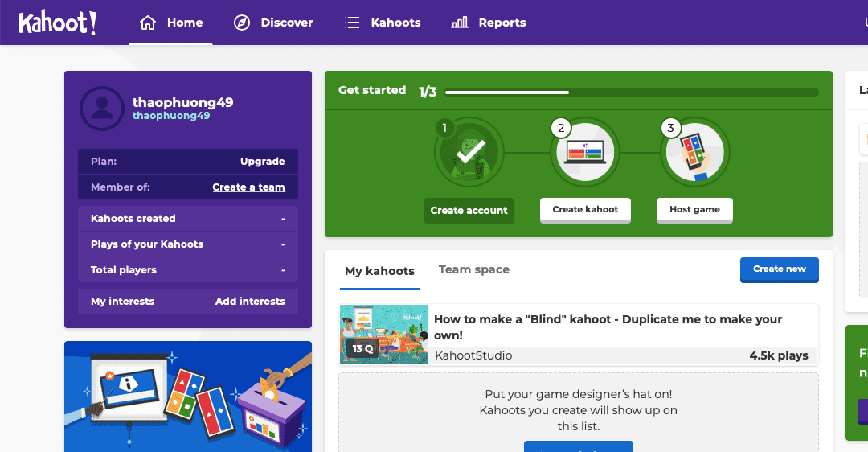Click the Total players stat row
The image size is (868, 452).
tap(188, 269)
